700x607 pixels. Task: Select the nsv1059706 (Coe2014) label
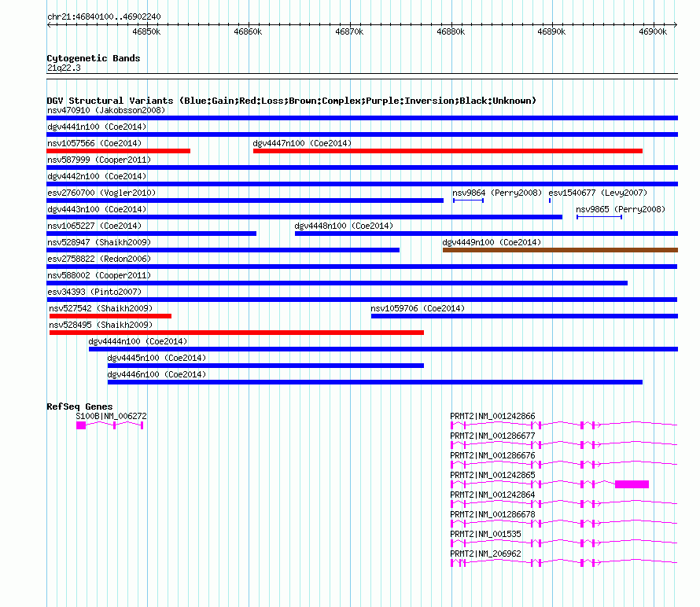pos(418,308)
